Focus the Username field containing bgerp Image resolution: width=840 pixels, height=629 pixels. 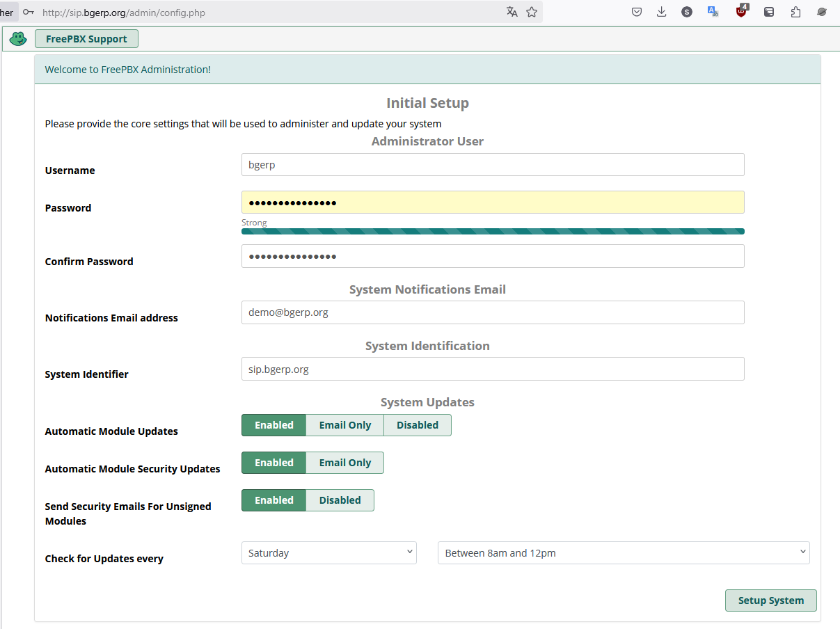tap(493, 165)
